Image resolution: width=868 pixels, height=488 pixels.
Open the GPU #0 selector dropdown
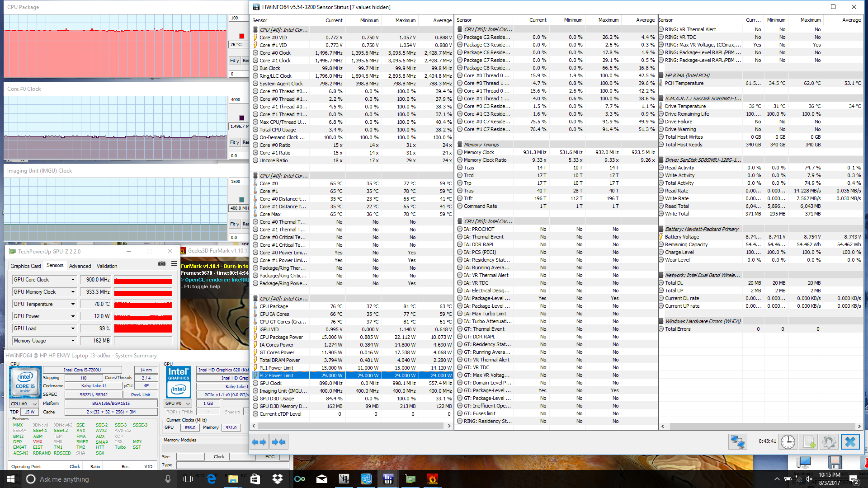coord(178,404)
